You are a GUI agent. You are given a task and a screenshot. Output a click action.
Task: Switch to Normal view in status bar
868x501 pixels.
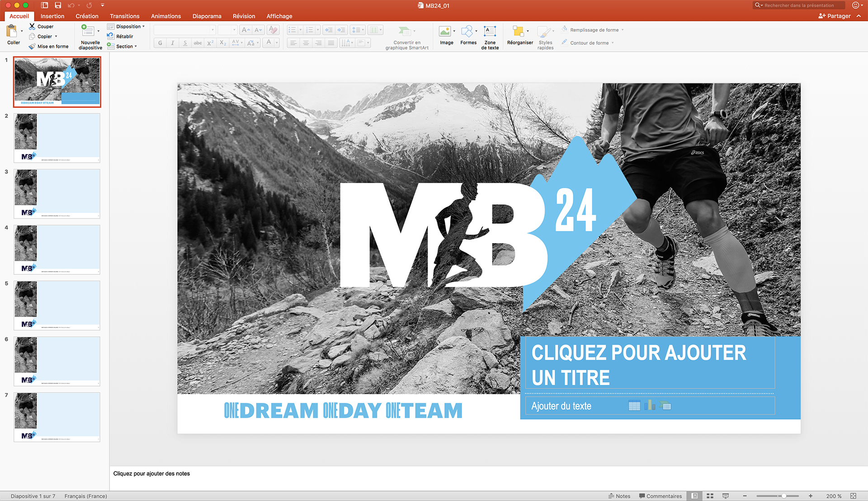coord(694,496)
